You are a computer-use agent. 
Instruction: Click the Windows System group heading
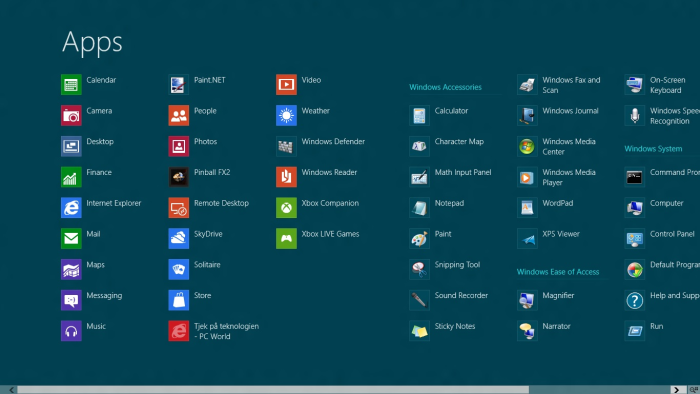click(653, 149)
